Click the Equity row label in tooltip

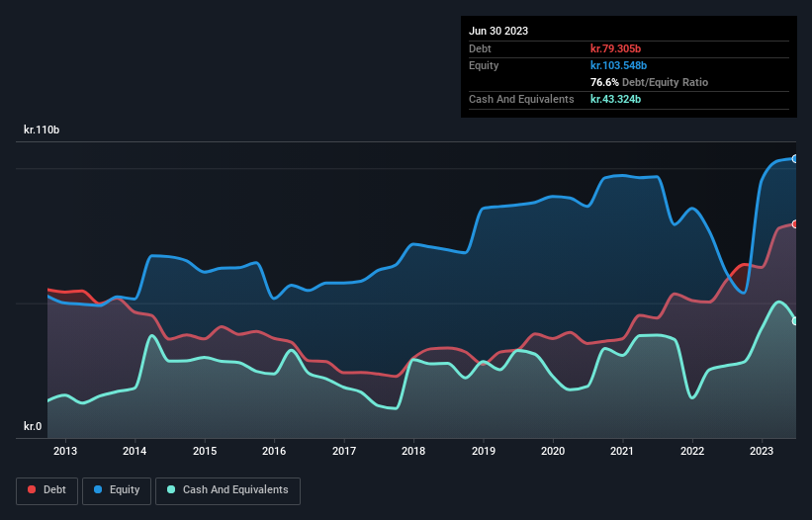484,65
